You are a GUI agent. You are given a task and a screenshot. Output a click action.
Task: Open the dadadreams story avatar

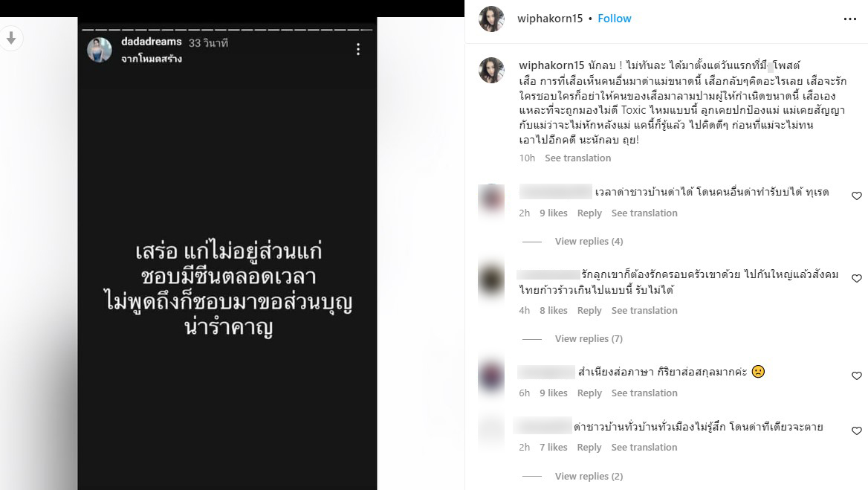click(100, 50)
